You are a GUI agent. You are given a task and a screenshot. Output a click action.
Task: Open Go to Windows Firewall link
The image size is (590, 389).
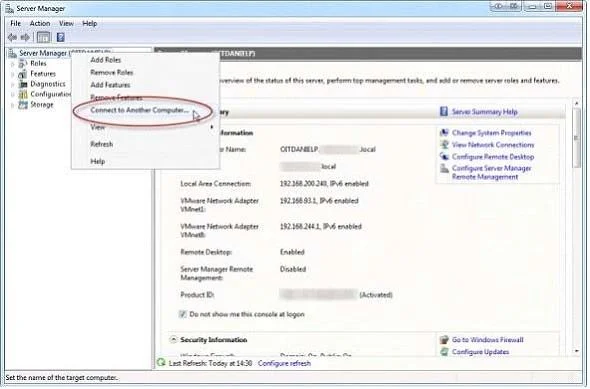[x=488, y=340]
